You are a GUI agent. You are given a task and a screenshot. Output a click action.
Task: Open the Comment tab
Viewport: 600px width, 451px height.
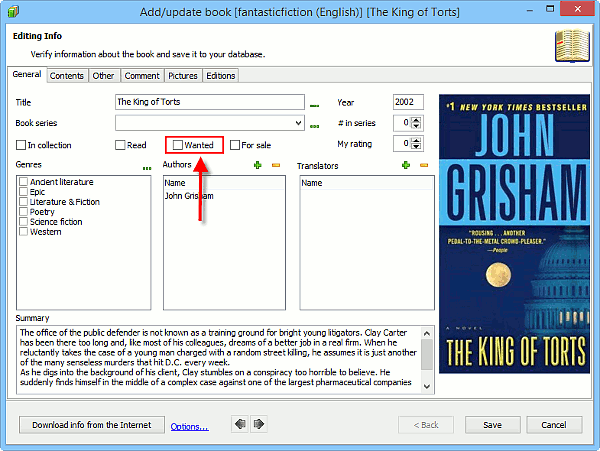tap(142, 76)
